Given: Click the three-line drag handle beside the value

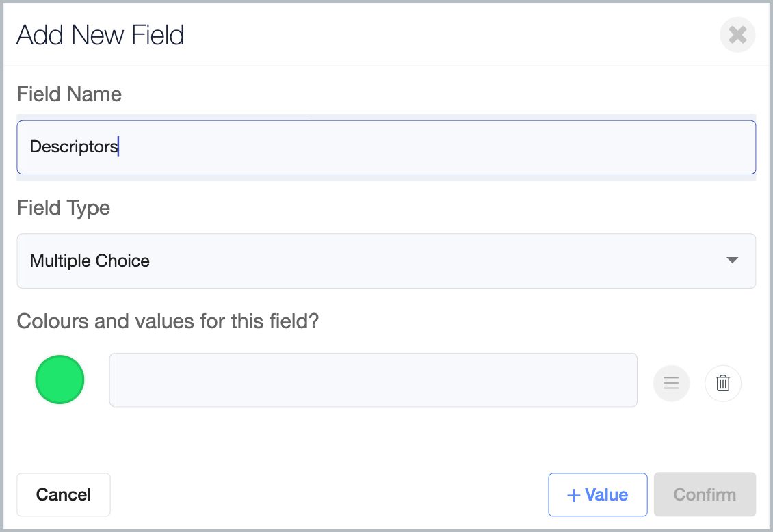Looking at the screenshot, I should tap(671, 383).
